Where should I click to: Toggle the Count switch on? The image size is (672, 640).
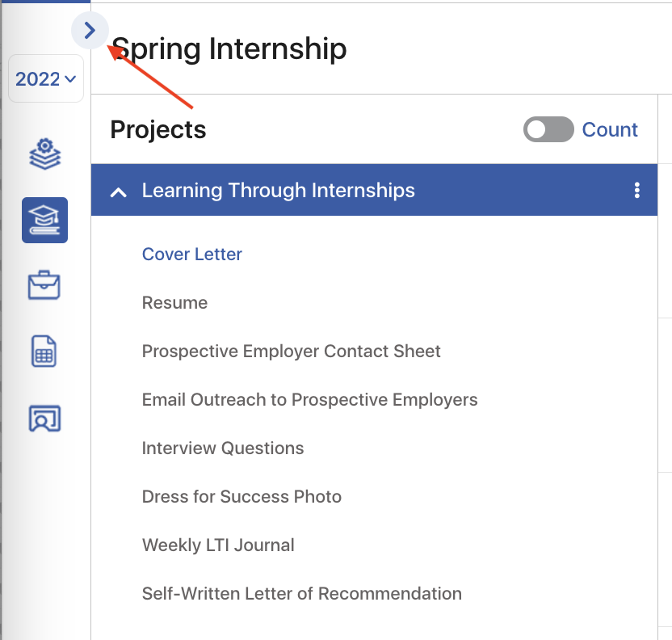[x=548, y=129]
